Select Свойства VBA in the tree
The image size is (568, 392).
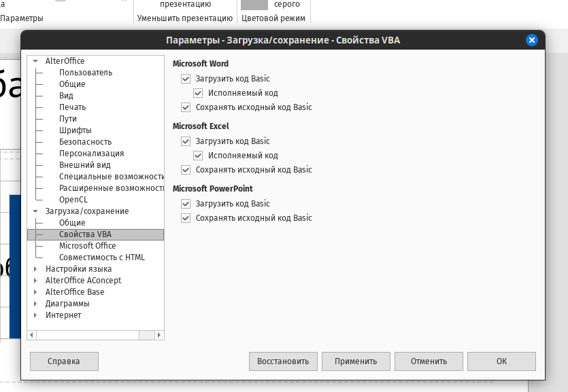click(96, 234)
